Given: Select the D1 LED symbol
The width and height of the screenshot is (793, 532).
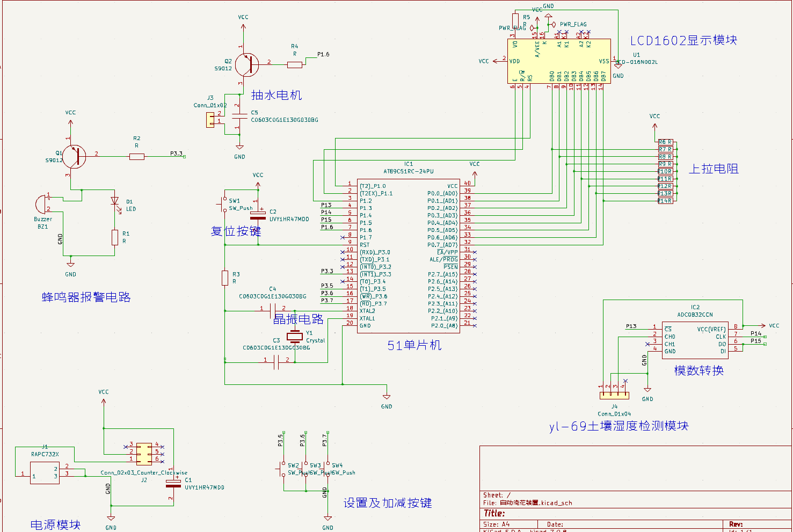Looking at the screenshot, I should pyautogui.click(x=114, y=202).
